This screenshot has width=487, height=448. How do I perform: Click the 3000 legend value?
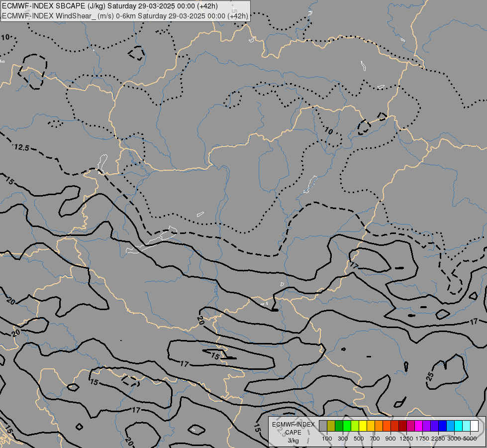tap(454, 439)
